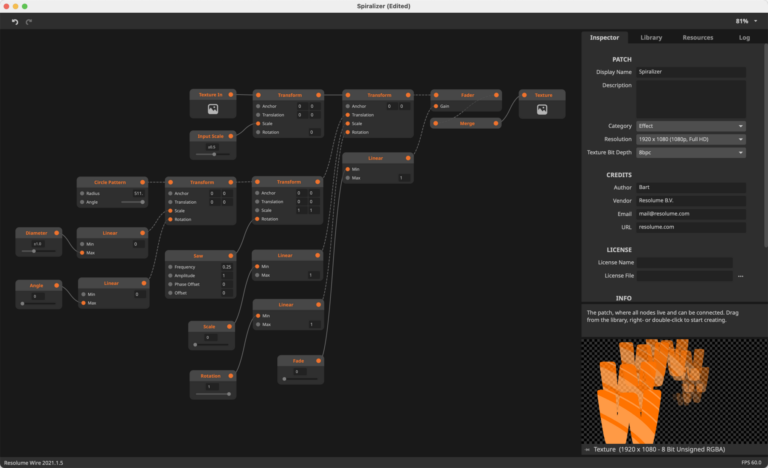Click the Saw node's output port
This screenshot has width=768, height=468.
pos(235,255)
